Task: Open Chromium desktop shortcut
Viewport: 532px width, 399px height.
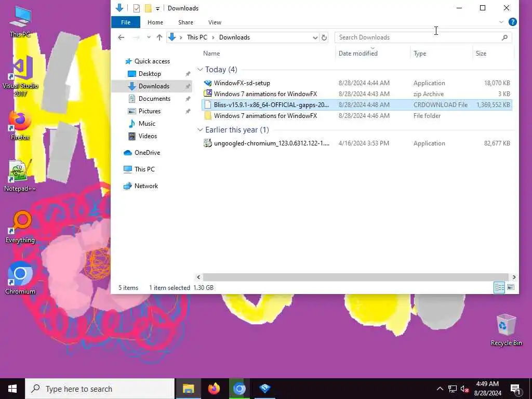Action: [20, 278]
